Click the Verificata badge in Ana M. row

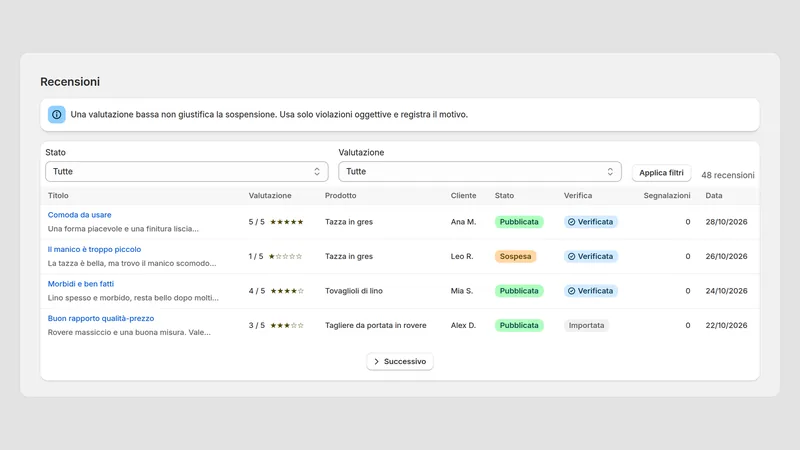click(x=591, y=222)
